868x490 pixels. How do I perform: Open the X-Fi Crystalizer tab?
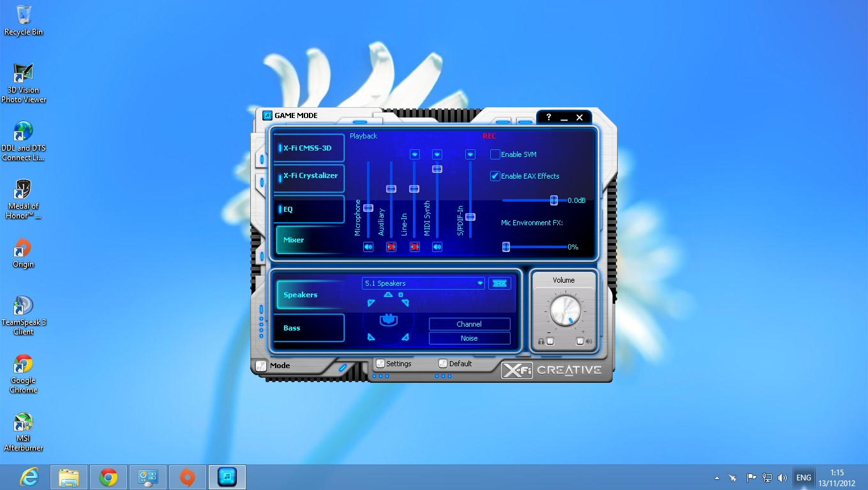pos(310,178)
